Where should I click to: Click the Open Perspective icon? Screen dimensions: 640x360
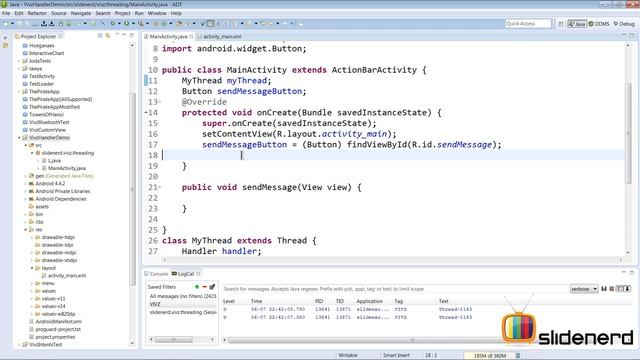pos(561,24)
